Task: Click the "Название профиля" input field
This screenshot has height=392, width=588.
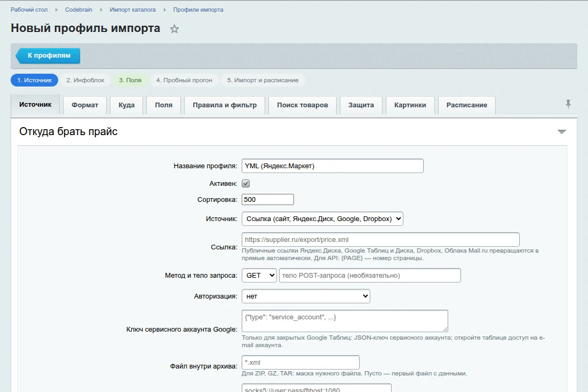Action: pos(332,166)
